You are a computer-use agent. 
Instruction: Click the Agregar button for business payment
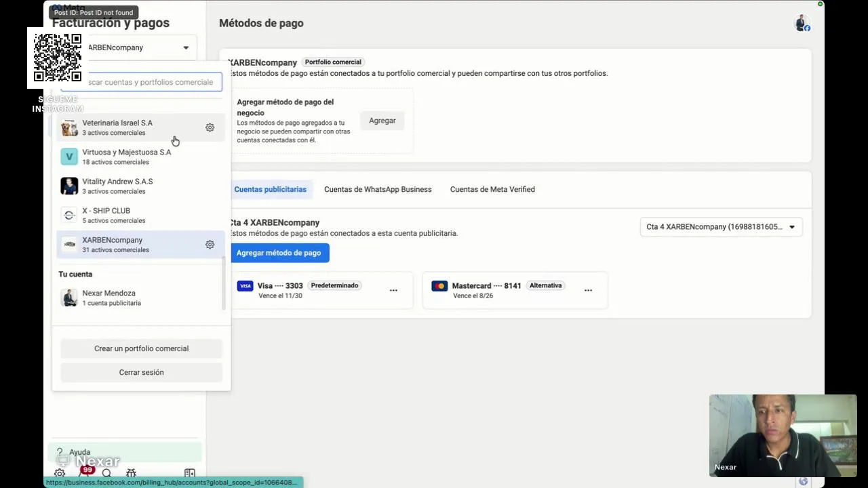382,121
